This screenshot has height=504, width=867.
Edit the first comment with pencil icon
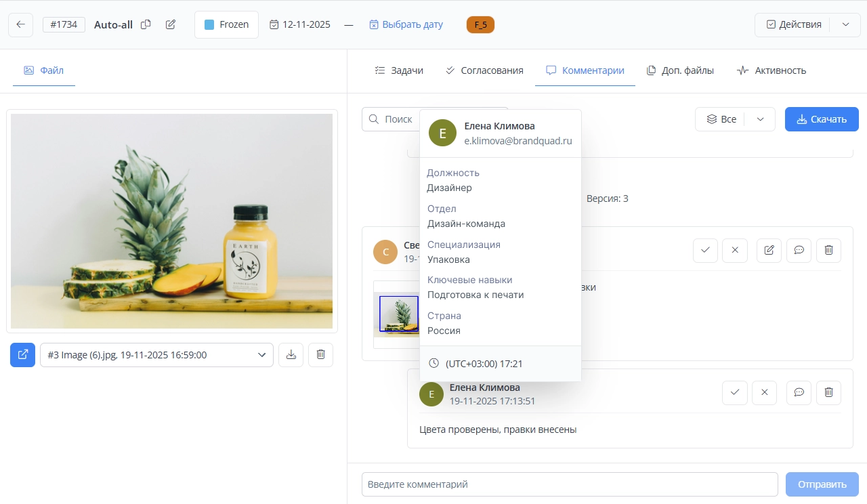pos(769,251)
